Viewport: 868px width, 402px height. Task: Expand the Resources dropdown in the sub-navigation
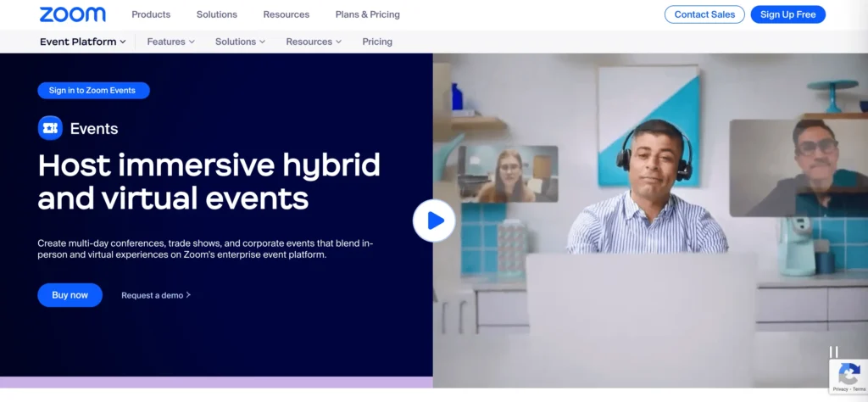[x=314, y=42]
